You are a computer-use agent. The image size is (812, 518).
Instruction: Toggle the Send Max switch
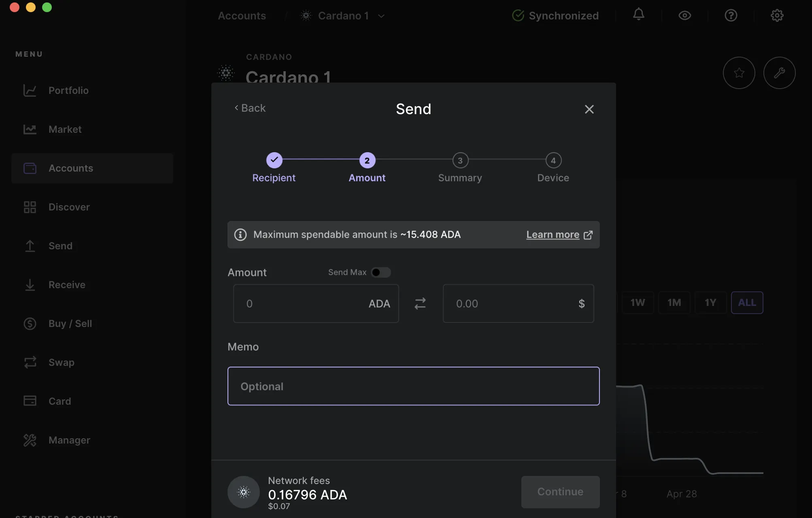pos(381,272)
